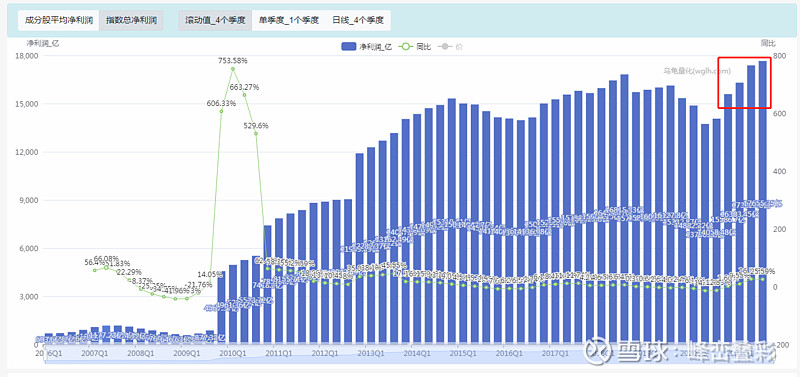Click the 56.4% data label
Image resolution: width=800 pixels, height=377 pixels.
pyautogui.click(x=94, y=262)
